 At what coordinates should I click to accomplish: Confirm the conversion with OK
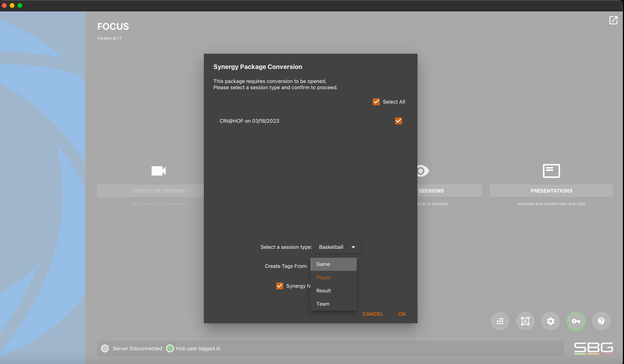402,314
